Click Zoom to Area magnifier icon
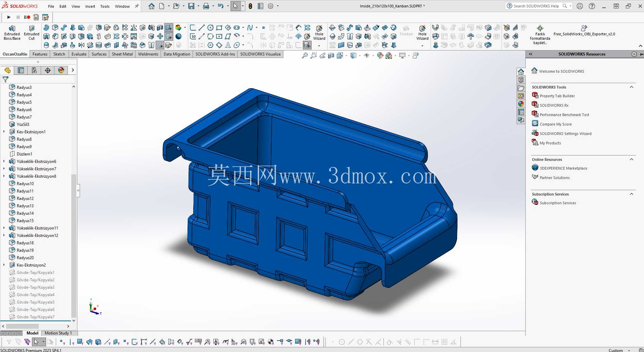 click(314, 56)
